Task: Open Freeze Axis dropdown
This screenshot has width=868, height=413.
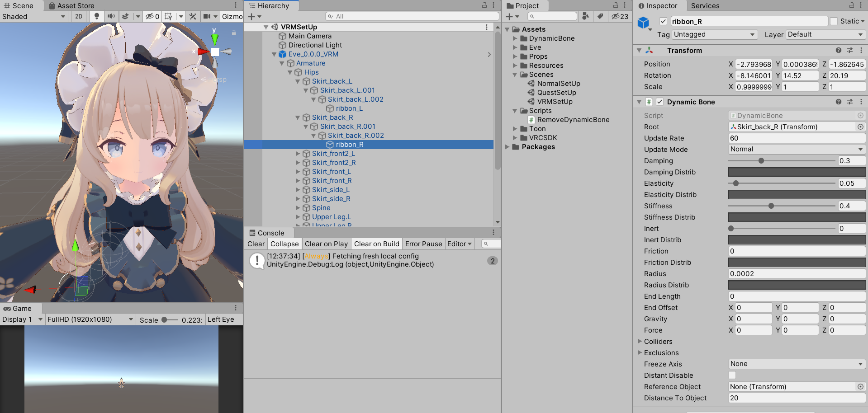Action: point(797,364)
